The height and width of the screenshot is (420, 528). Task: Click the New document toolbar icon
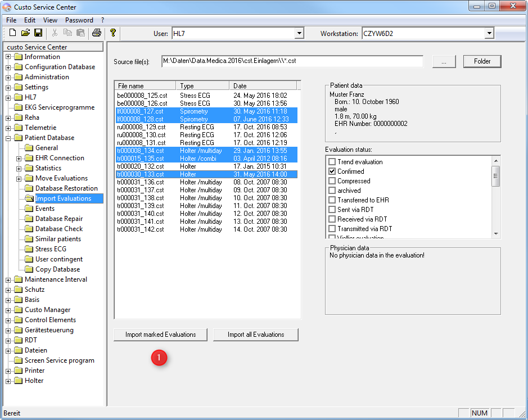point(12,33)
